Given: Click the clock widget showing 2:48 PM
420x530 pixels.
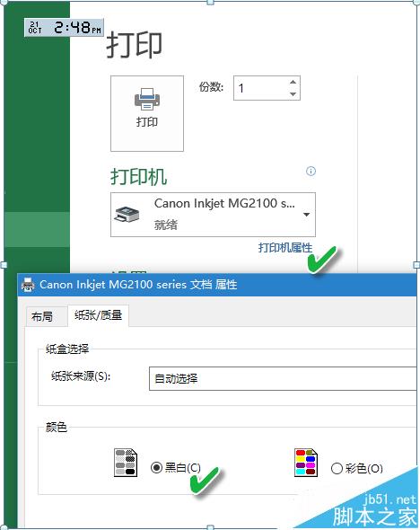Looking at the screenshot, I should click(64, 27).
